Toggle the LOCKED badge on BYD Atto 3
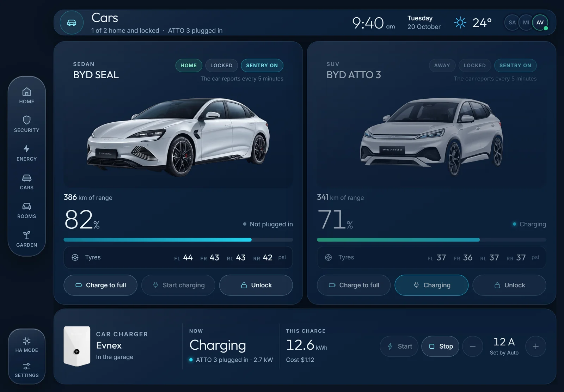 474,66
